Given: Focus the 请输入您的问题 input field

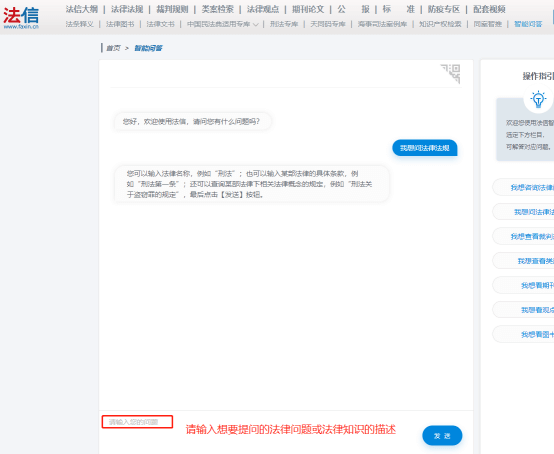Looking at the screenshot, I should click(137, 422).
